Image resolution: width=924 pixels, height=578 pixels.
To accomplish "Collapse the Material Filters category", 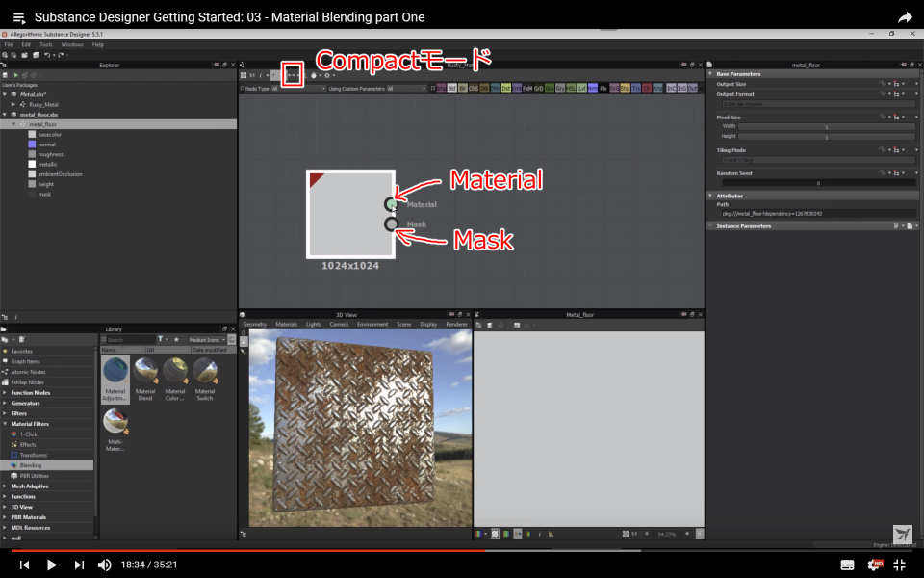I will tap(6, 424).
